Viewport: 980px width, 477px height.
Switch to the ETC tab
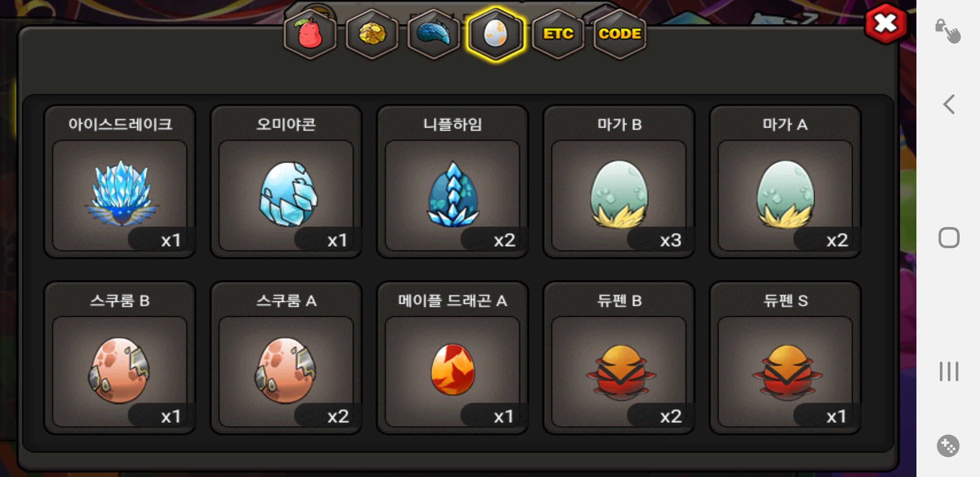[x=558, y=34]
